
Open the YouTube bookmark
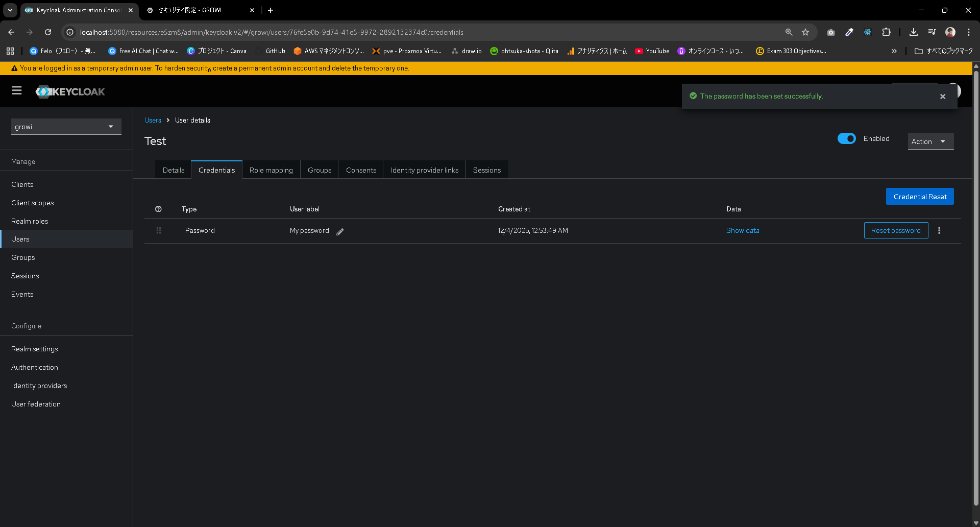[x=652, y=51]
